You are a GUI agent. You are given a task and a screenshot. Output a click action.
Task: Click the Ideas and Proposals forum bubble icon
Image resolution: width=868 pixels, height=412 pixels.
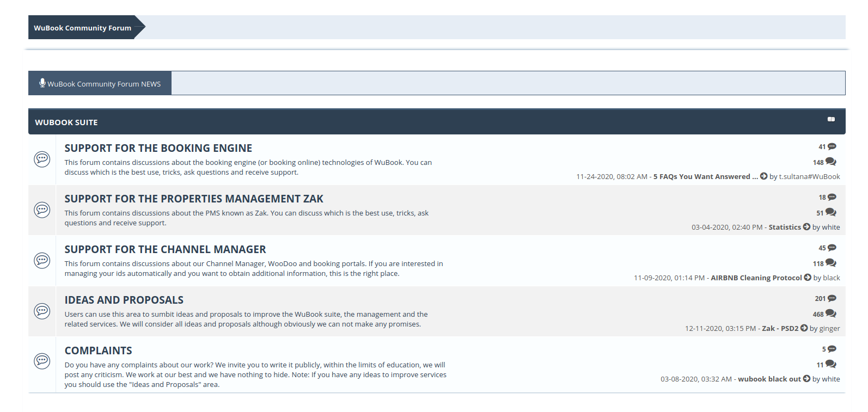[42, 311]
